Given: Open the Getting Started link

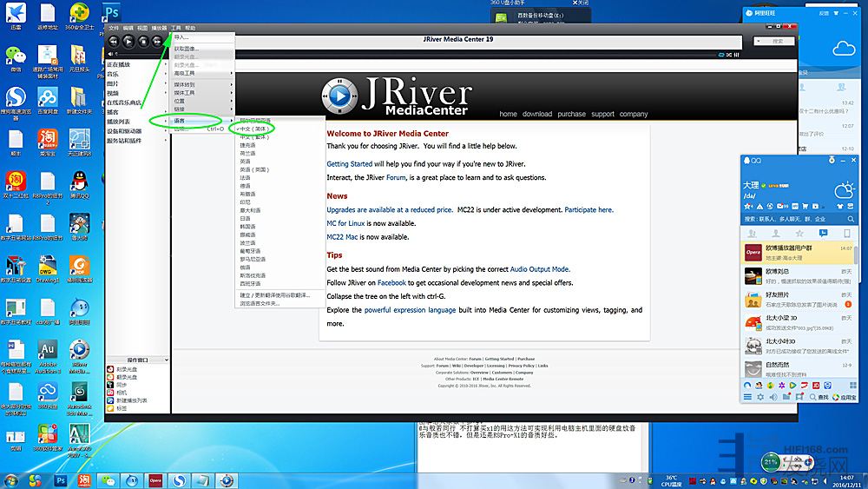Looking at the screenshot, I should [349, 164].
